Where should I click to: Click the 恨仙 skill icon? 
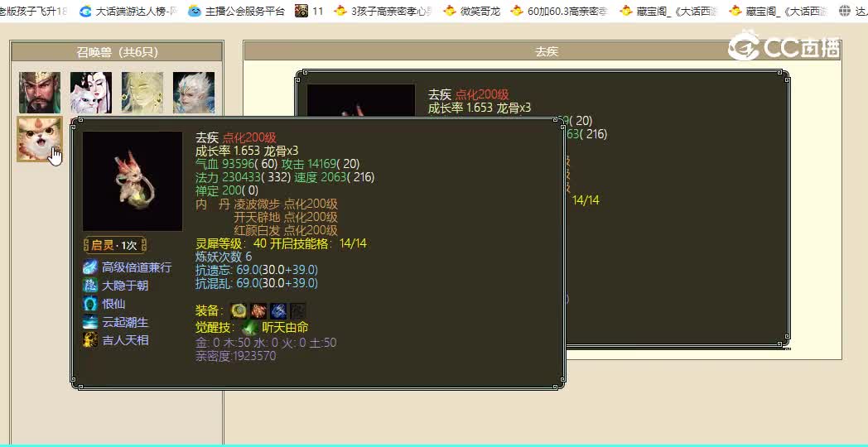click(90, 304)
